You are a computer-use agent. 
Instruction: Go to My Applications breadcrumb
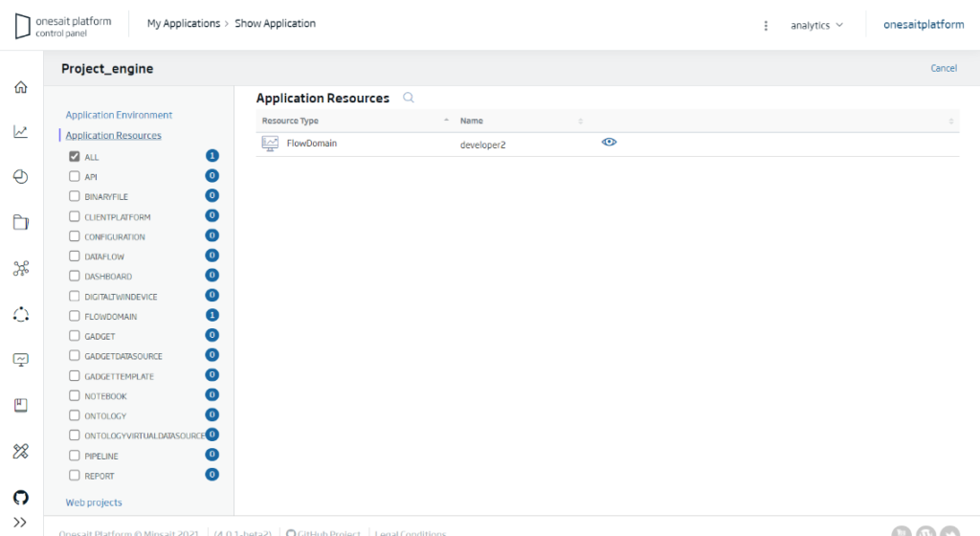tap(184, 23)
